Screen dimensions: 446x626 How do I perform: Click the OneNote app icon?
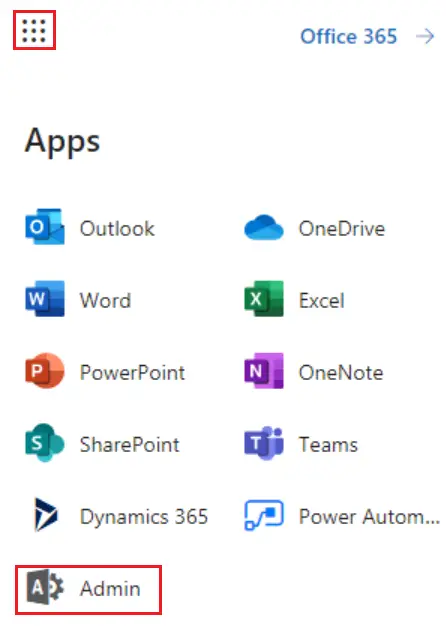click(x=264, y=370)
